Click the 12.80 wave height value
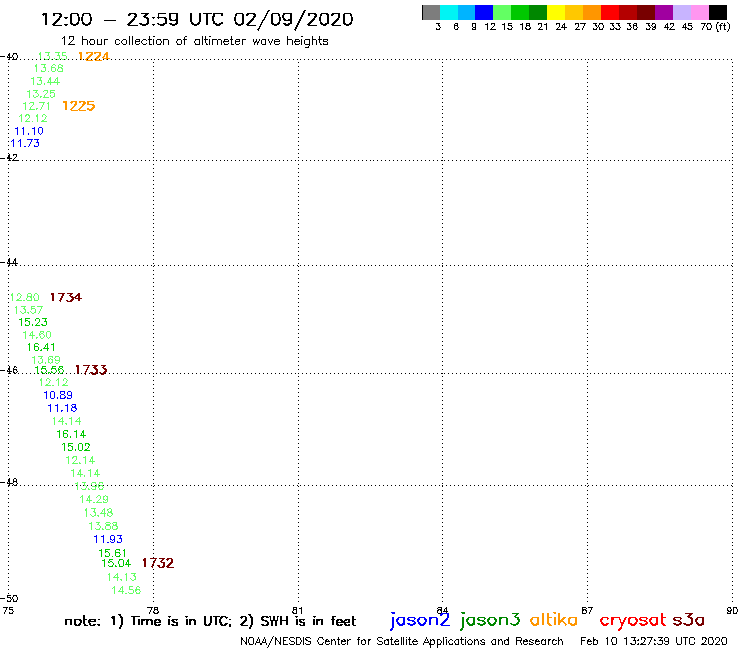 tap(25, 297)
